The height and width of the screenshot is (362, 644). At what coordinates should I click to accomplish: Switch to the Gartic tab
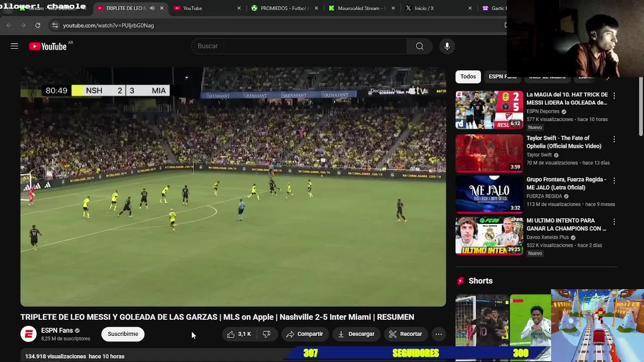[493, 8]
